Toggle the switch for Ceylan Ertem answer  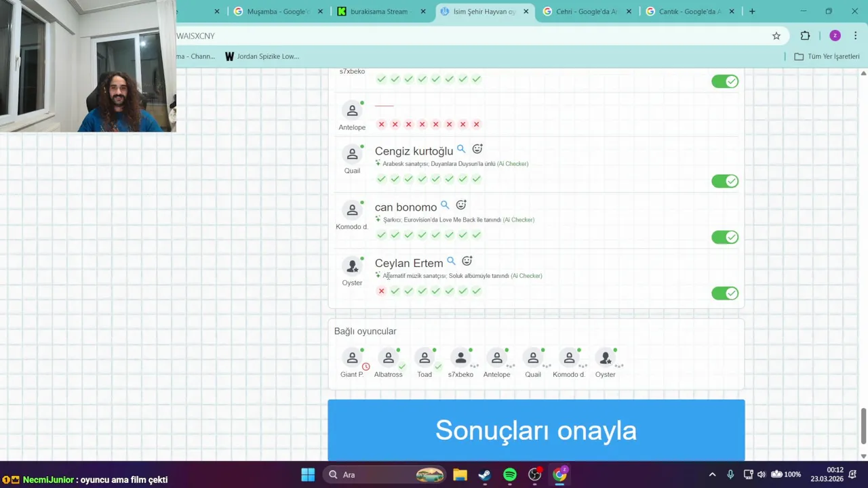pos(725,293)
